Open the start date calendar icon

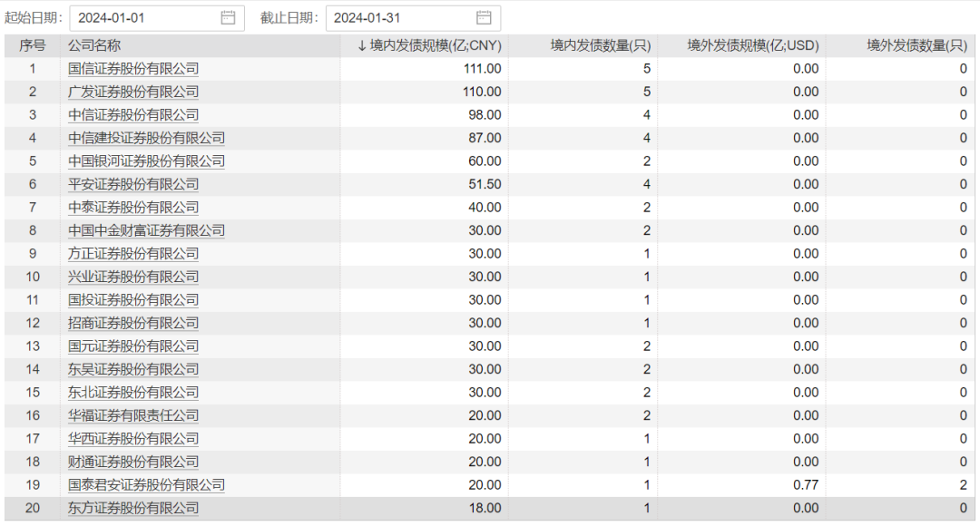(x=228, y=18)
